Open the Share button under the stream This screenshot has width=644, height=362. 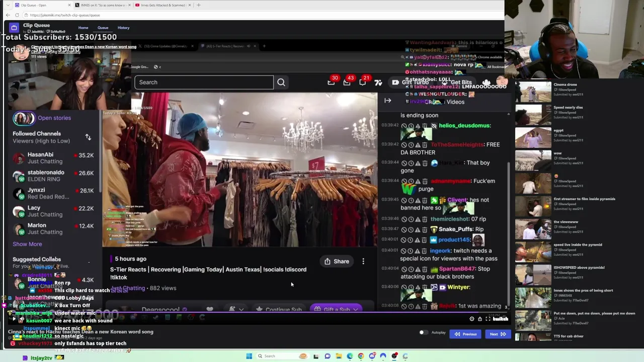(337, 261)
